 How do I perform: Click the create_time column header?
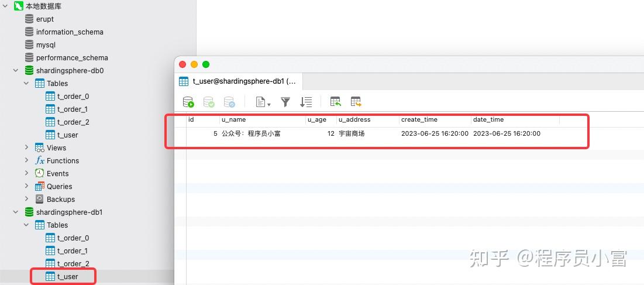(x=435, y=119)
